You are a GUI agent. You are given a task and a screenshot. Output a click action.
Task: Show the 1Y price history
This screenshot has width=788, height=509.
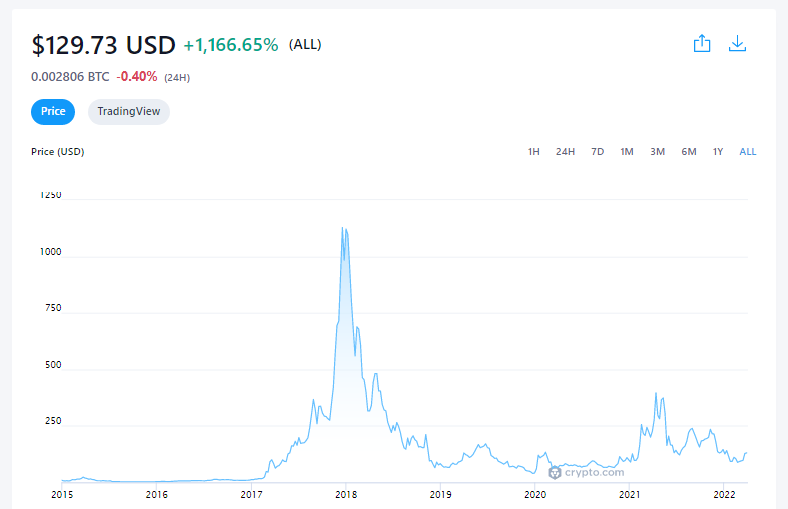(718, 152)
